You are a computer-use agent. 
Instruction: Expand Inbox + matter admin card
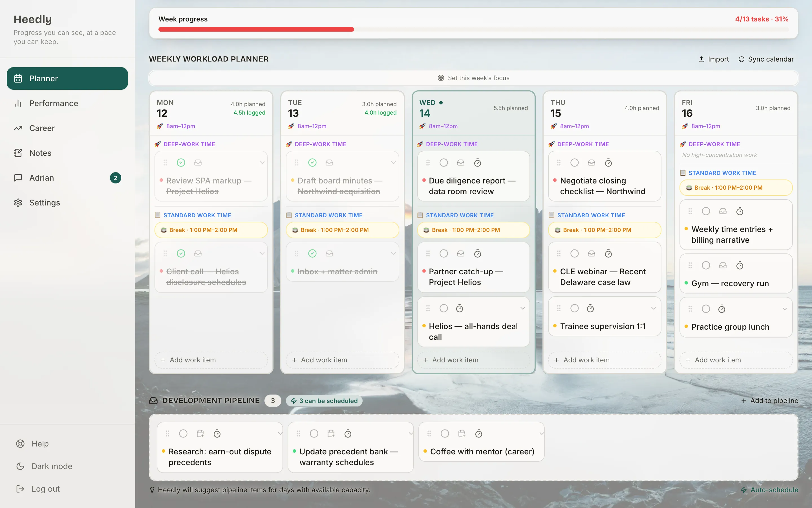coord(393,254)
